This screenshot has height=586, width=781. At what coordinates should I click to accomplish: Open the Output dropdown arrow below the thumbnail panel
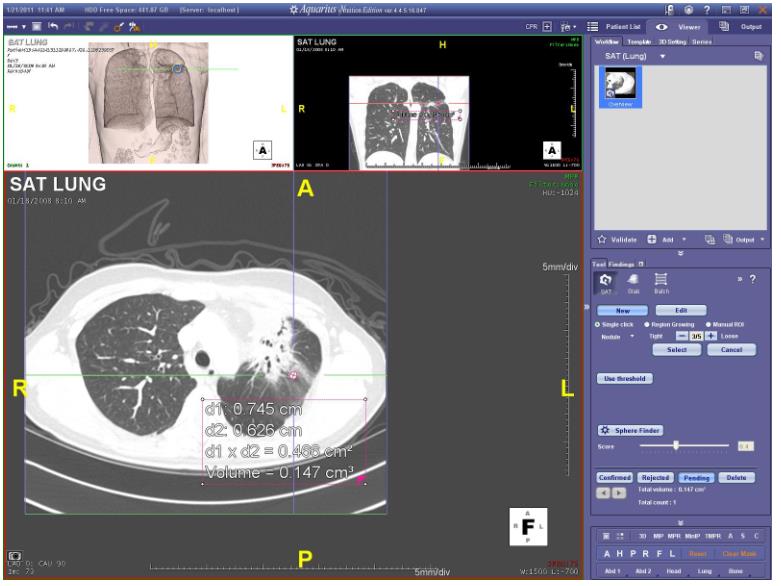[762, 240]
